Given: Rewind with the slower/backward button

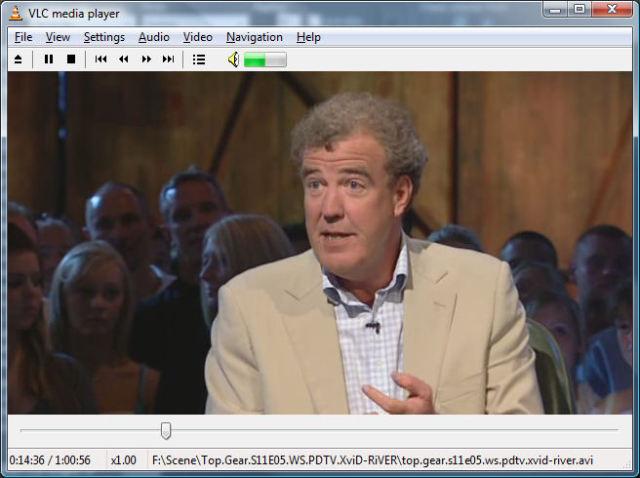Looking at the screenshot, I should pos(124,60).
